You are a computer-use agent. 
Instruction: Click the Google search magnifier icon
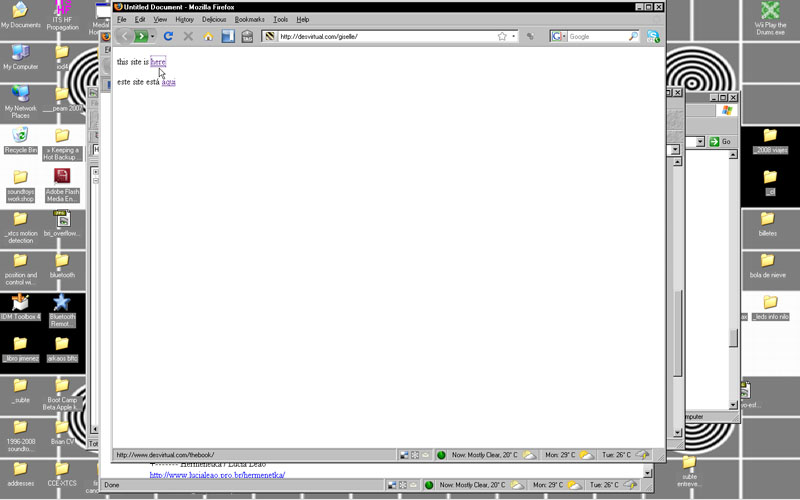click(x=633, y=36)
